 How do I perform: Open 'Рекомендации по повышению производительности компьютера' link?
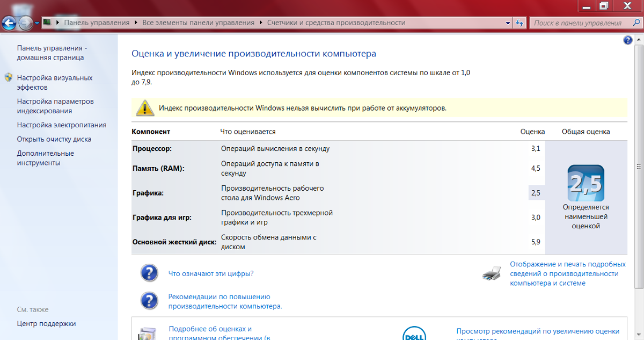(225, 301)
